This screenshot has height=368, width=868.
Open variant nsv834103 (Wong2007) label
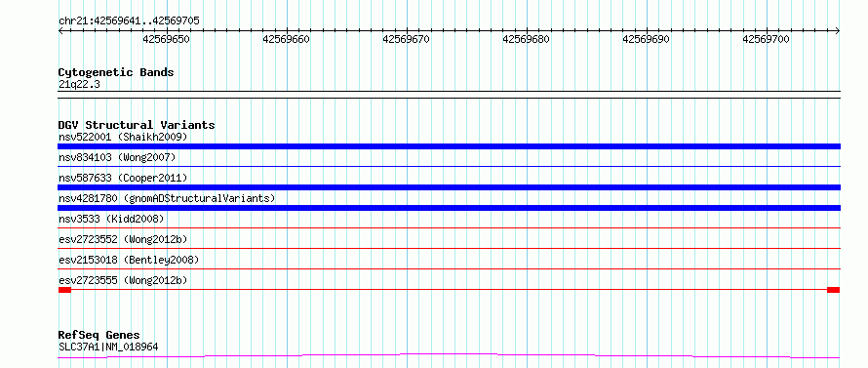click(117, 157)
